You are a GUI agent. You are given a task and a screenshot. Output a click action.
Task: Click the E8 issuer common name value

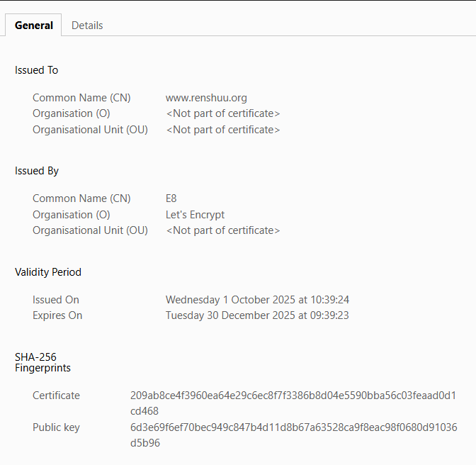tap(171, 198)
